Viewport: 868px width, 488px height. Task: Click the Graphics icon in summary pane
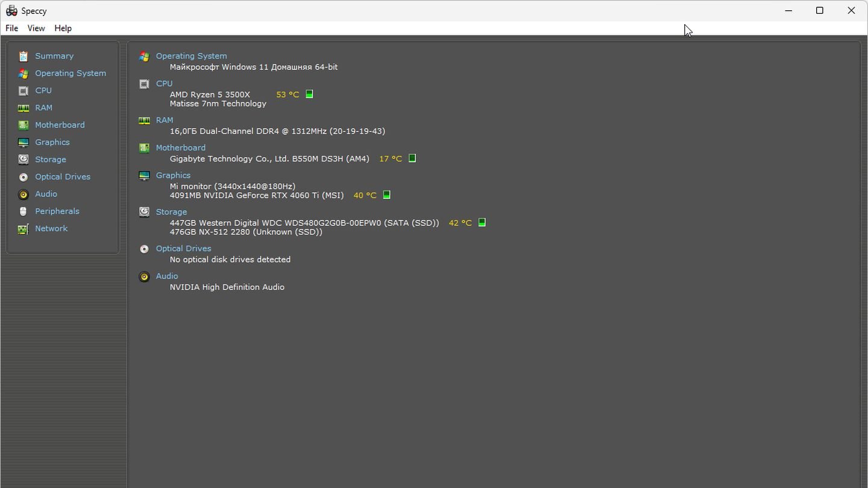pos(144,175)
